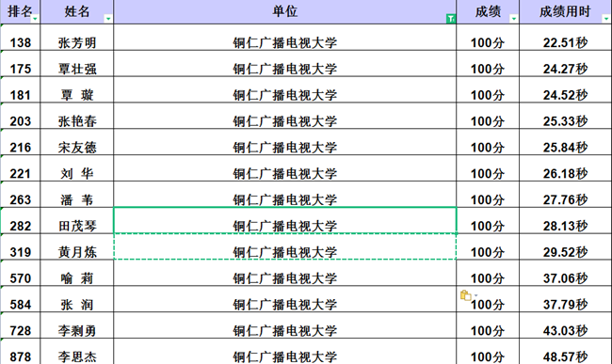Select name cell 张 润

pos(77,299)
